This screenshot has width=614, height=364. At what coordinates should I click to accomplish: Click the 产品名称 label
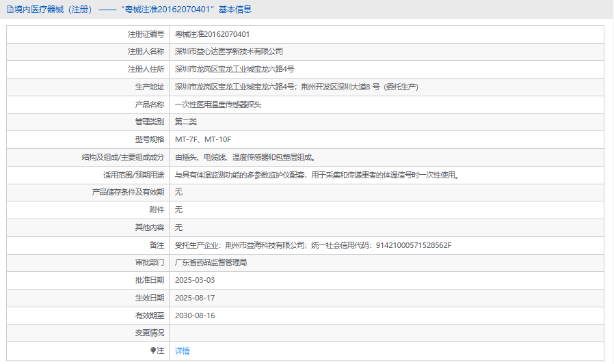[x=150, y=104]
